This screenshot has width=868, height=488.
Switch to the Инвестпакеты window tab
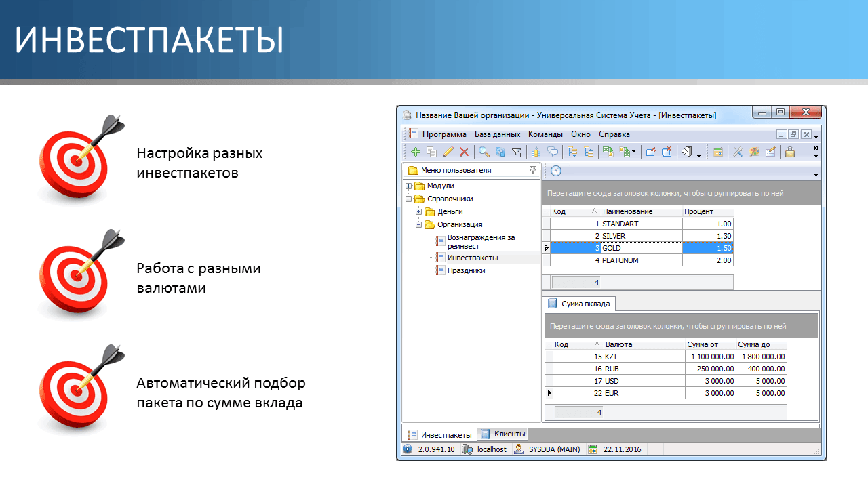[x=439, y=434]
